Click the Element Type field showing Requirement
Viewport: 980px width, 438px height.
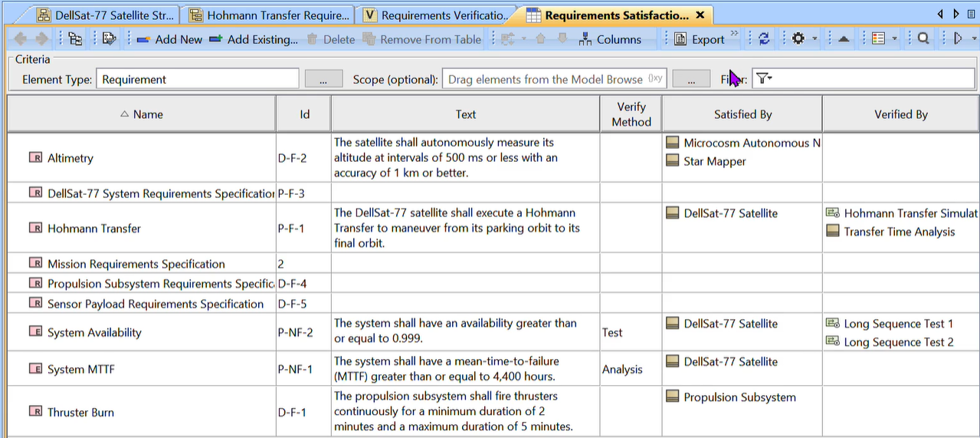pos(198,79)
